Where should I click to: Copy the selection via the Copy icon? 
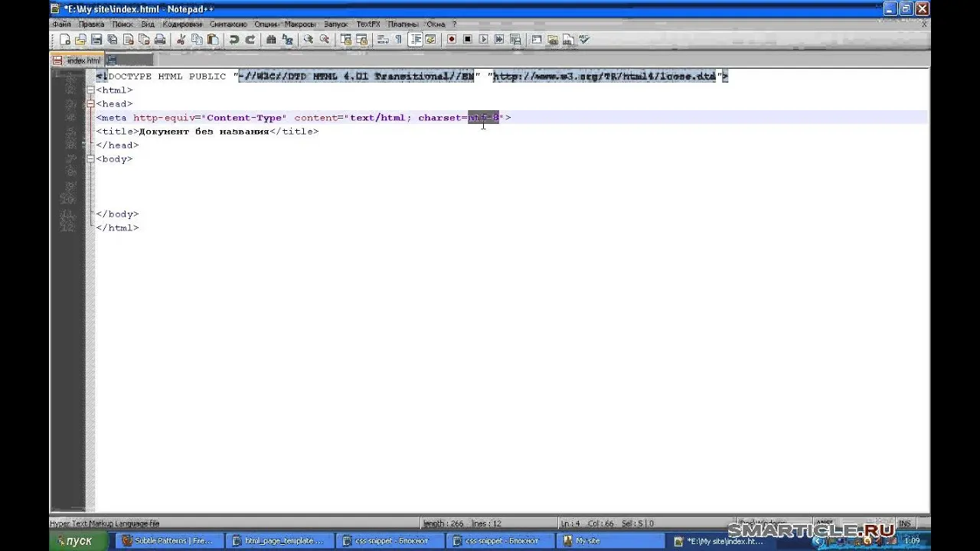coord(197,40)
